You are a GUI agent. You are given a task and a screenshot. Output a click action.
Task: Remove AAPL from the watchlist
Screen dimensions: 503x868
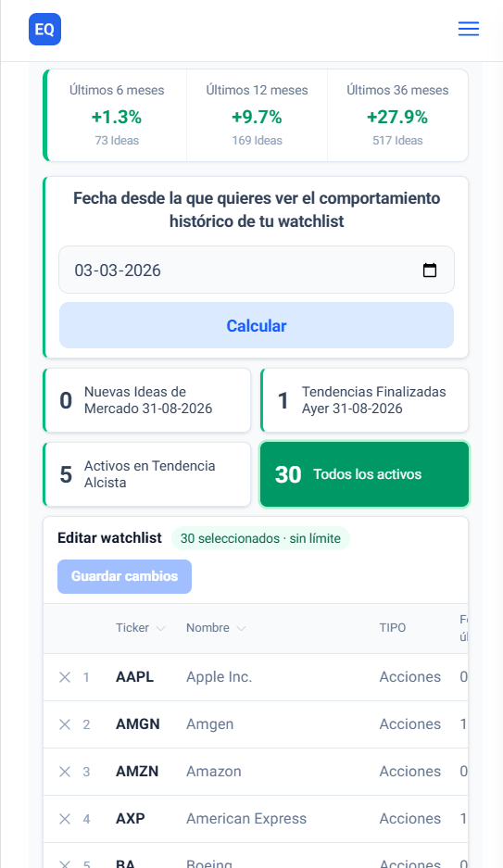(65, 677)
